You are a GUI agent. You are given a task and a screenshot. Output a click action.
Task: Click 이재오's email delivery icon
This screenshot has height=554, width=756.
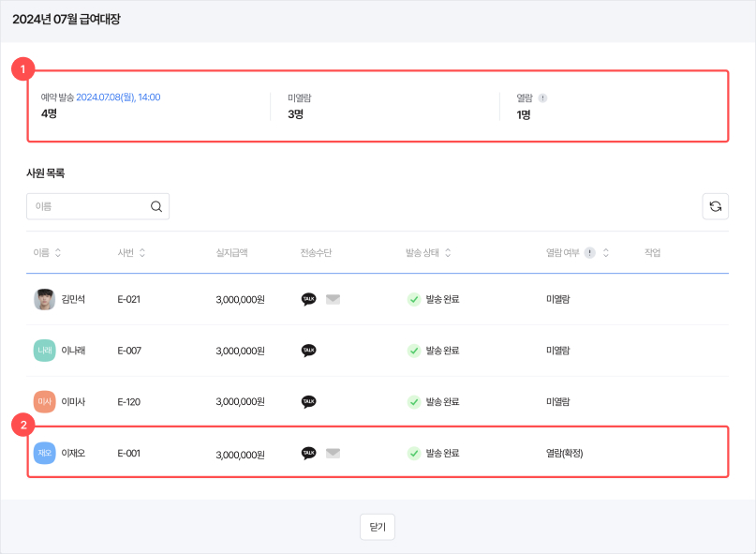pyautogui.click(x=333, y=453)
